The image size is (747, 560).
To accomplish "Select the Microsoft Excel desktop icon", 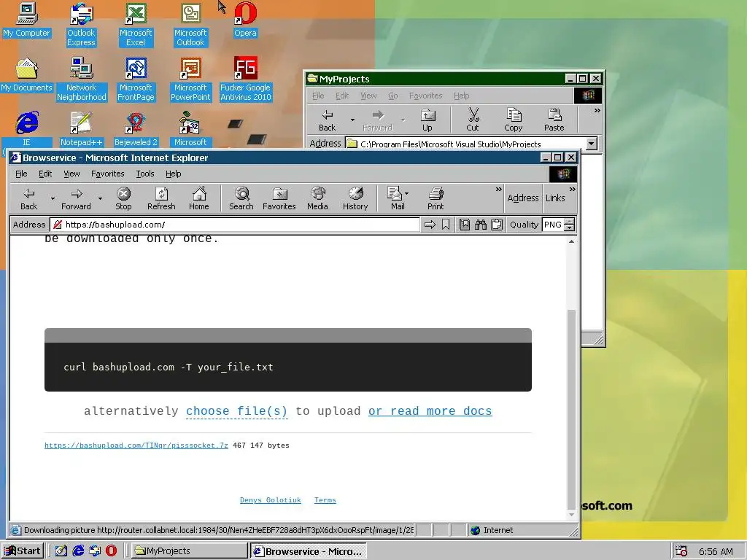I will pos(136,24).
